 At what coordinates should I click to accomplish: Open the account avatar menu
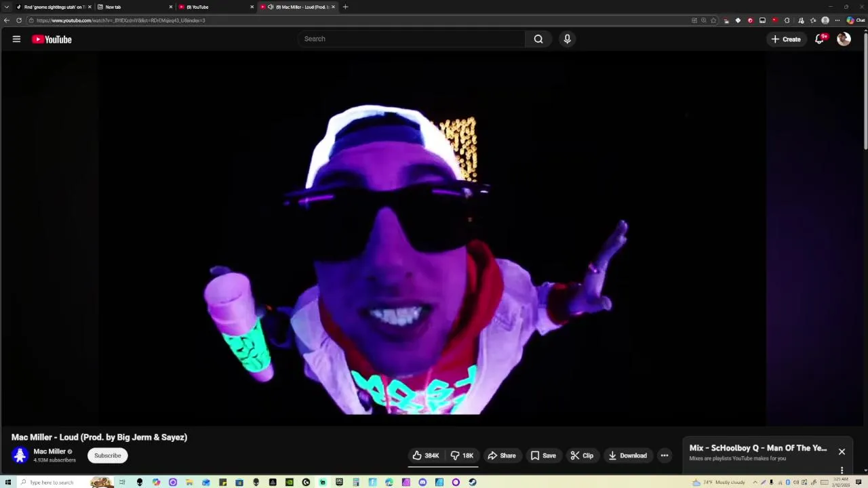click(x=844, y=39)
